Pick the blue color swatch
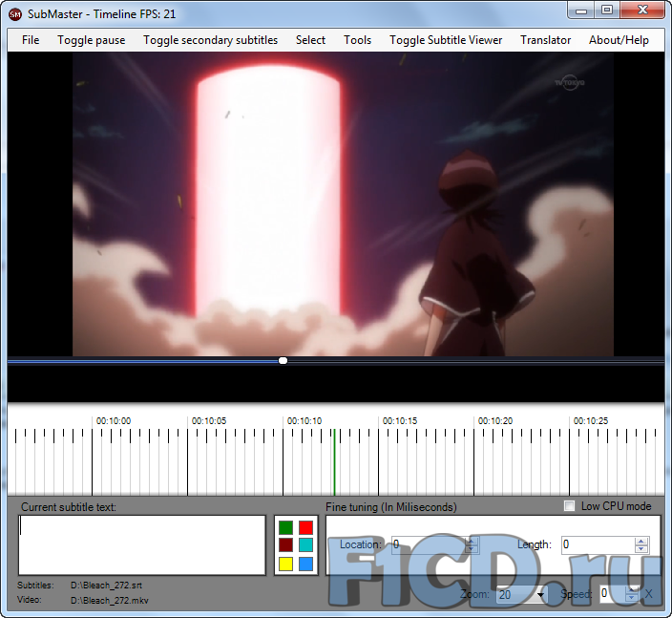The width and height of the screenshot is (672, 618). (306, 564)
